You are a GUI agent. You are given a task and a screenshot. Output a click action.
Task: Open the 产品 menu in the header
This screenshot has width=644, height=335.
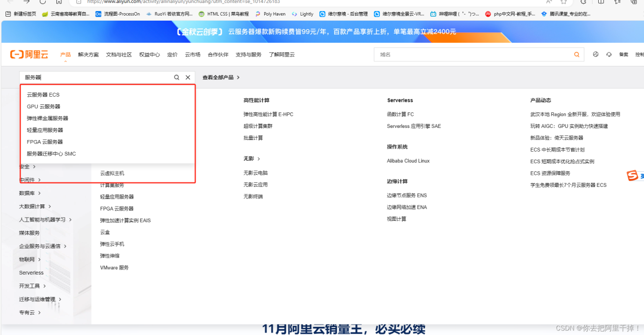[65, 54]
